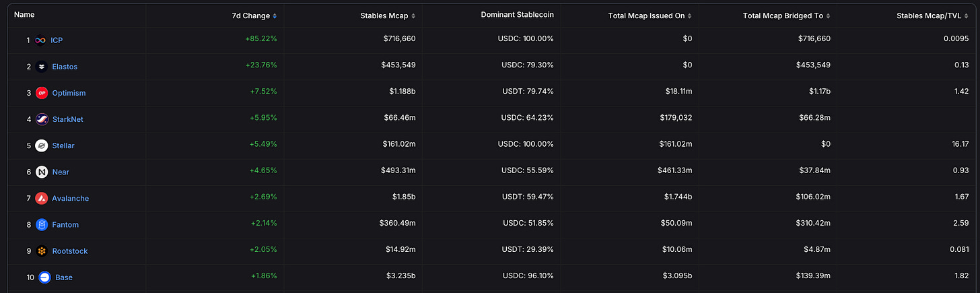Click the blue Base logo icon

pos(45,277)
